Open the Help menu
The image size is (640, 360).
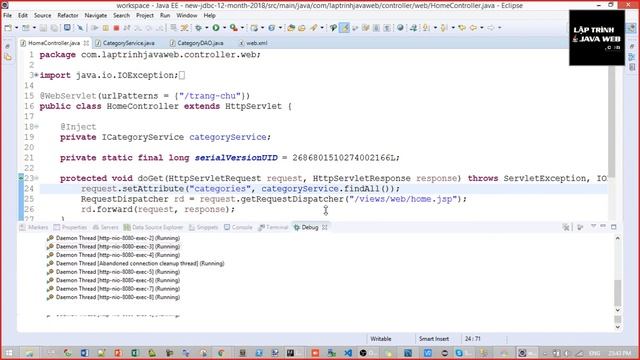click(209, 16)
